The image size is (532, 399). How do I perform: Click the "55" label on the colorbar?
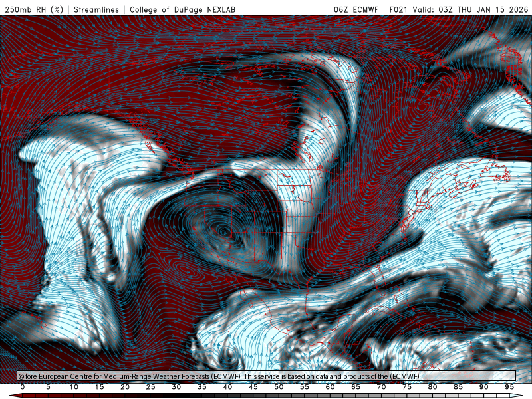click(305, 387)
